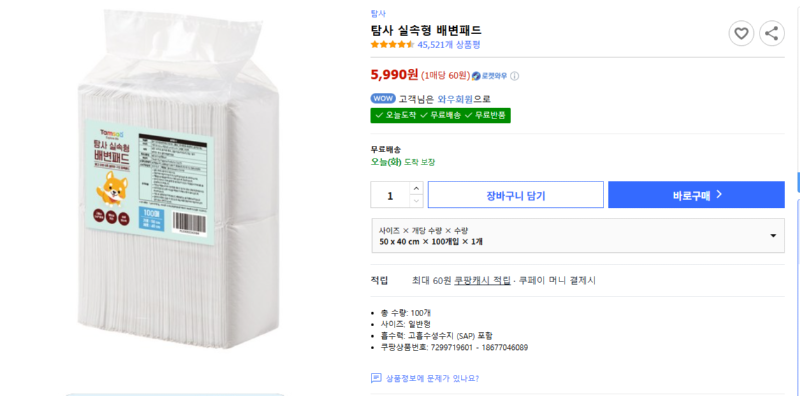
Task: Decrease quantity with the down arrow
Action: 417,201
